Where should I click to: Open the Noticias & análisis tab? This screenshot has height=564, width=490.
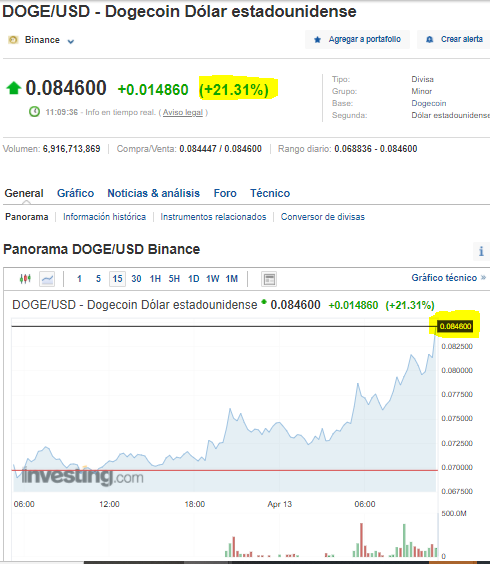click(x=154, y=193)
